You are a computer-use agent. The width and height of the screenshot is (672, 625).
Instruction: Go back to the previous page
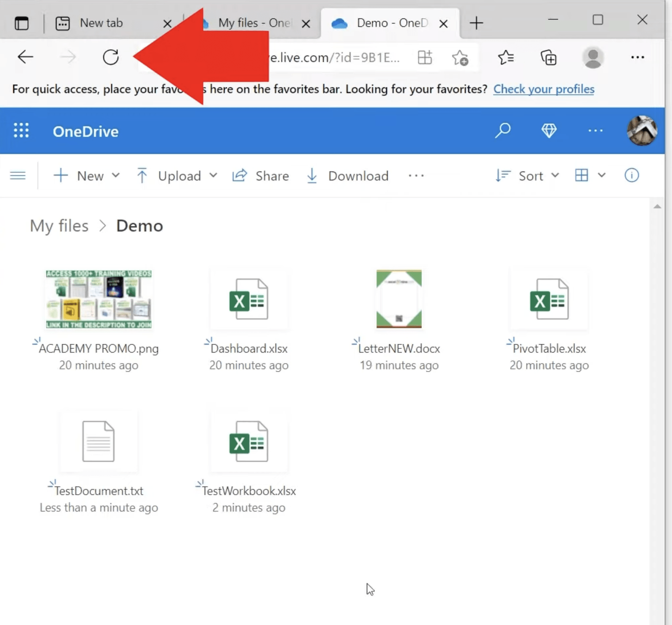(25, 57)
